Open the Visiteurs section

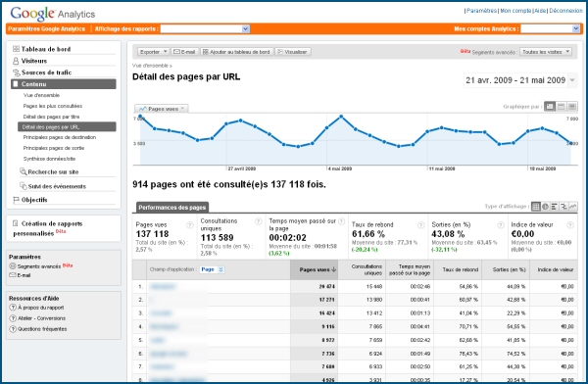[x=33, y=61]
